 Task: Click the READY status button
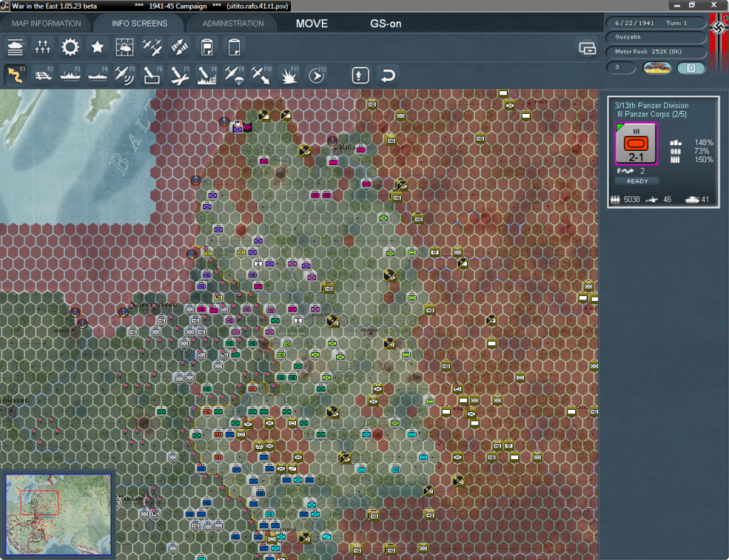pos(637,181)
